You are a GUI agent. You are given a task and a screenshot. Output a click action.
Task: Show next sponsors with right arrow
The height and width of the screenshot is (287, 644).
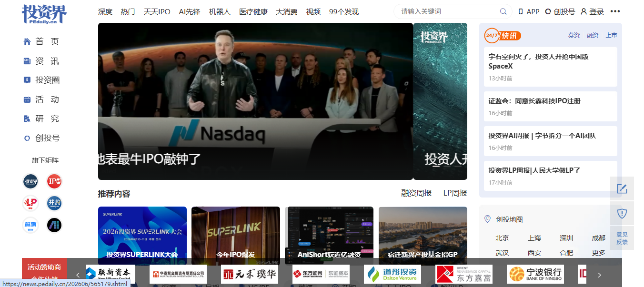(x=600, y=275)
